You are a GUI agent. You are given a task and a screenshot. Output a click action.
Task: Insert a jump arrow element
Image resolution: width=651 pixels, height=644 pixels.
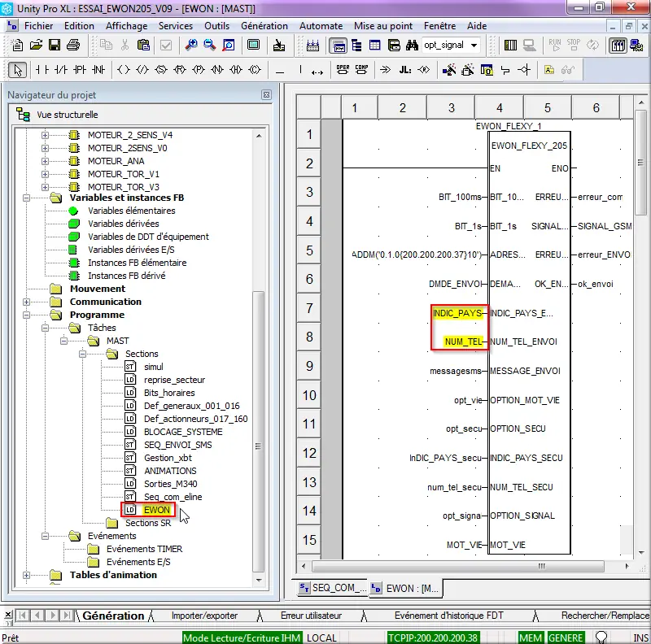tap(385, 70)
